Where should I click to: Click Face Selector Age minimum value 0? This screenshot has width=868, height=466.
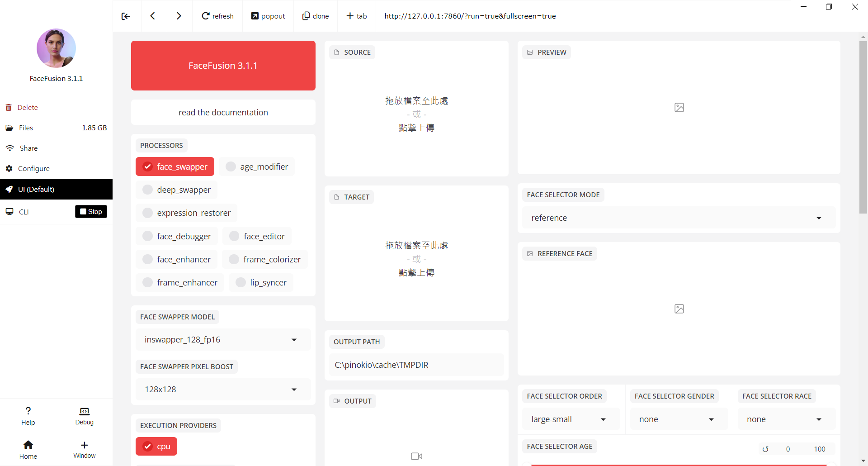(788, 449)
